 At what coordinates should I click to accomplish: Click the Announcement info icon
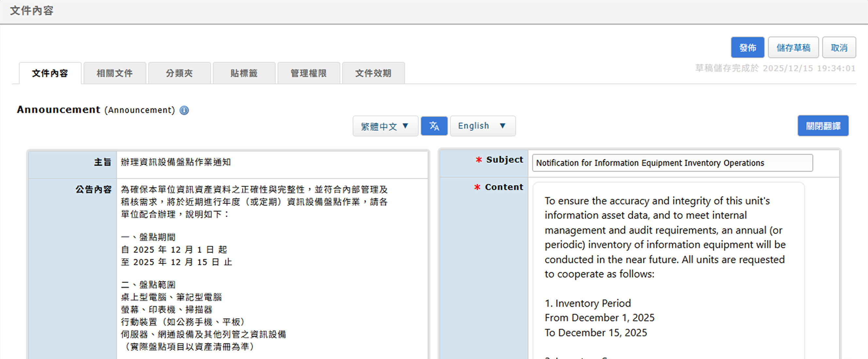184,110
